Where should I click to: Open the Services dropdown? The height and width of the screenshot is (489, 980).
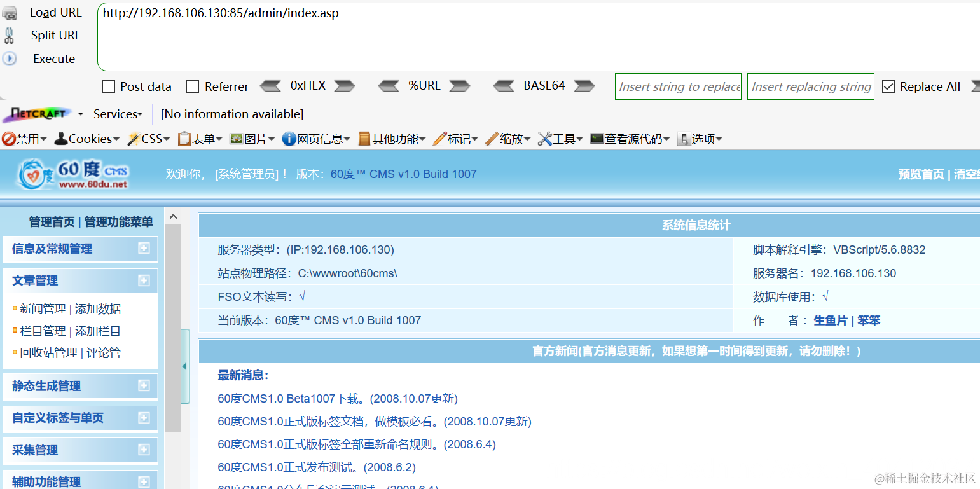coord(118,114)
